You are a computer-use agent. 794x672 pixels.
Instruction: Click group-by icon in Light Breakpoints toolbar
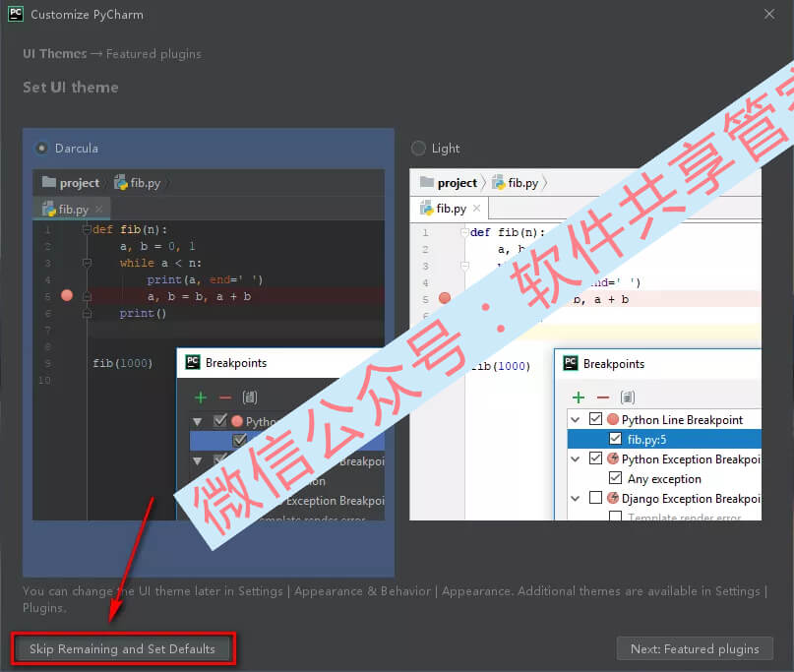(628, 397)
